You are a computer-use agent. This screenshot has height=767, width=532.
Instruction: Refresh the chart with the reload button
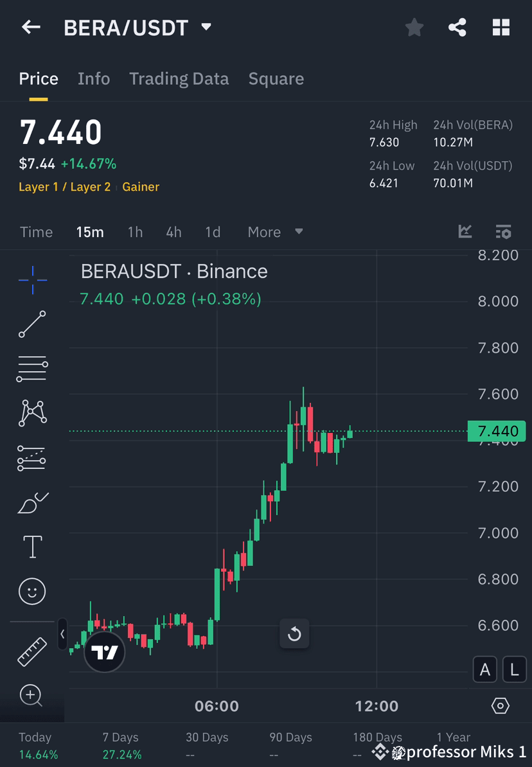[294, 633]
